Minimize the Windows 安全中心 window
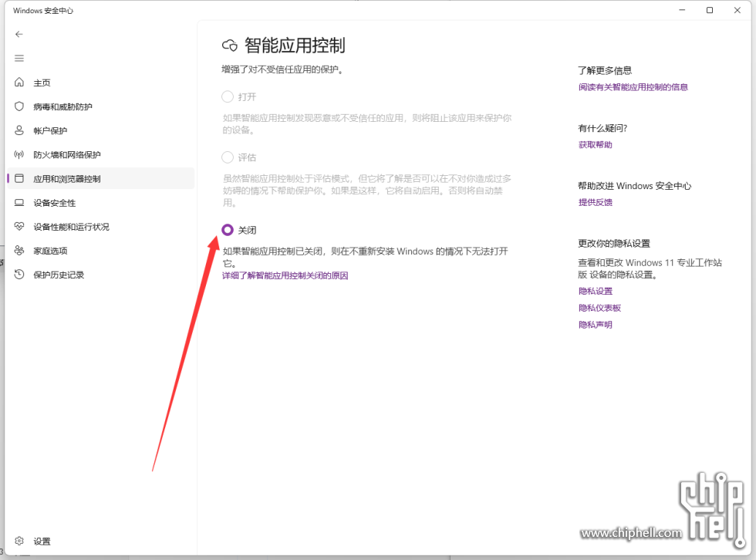756x560 pixels. (682, 10)
